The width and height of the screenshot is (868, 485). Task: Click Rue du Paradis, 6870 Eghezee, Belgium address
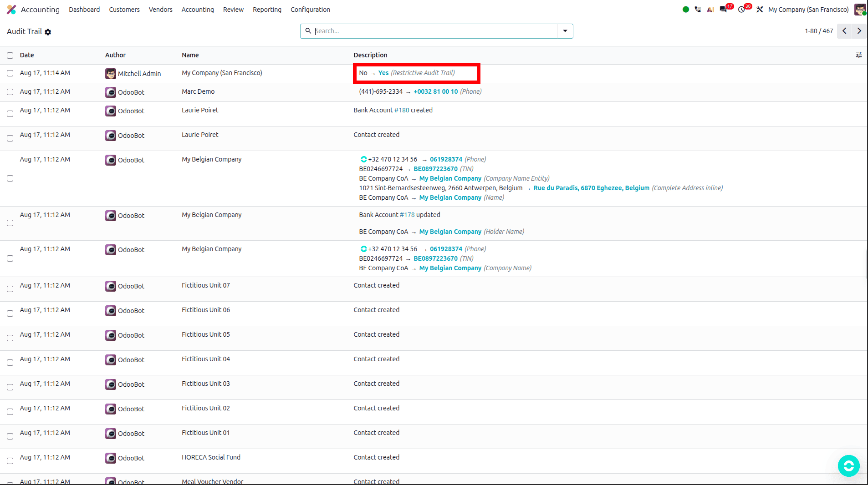pos(591,188)
